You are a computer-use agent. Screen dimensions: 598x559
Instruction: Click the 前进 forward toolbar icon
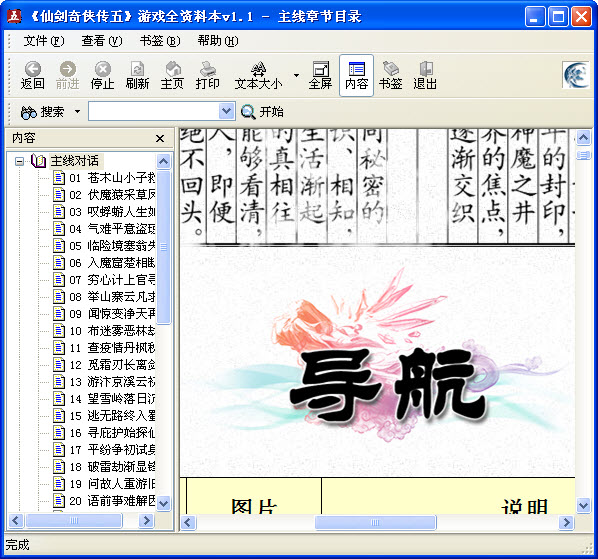68,75
